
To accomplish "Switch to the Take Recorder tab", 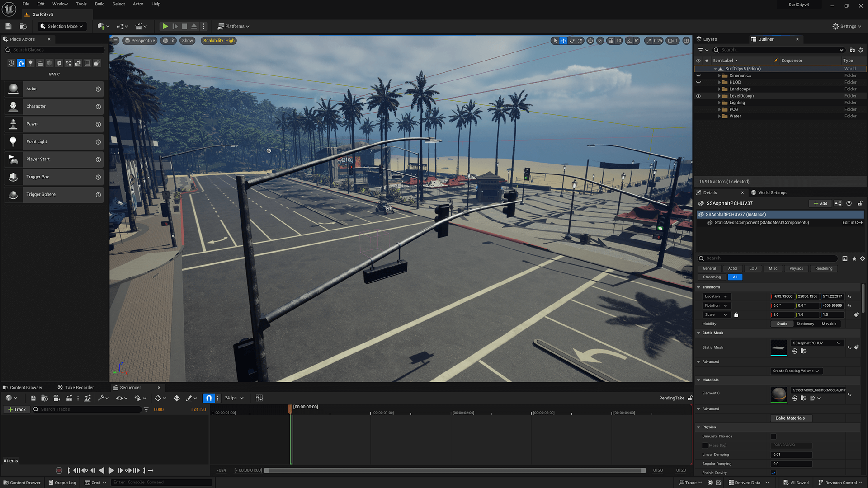I will (75, 388).
